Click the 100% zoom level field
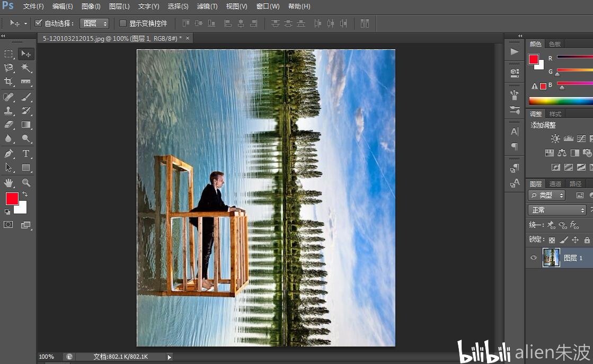593x364 pixels. [47, 357]
